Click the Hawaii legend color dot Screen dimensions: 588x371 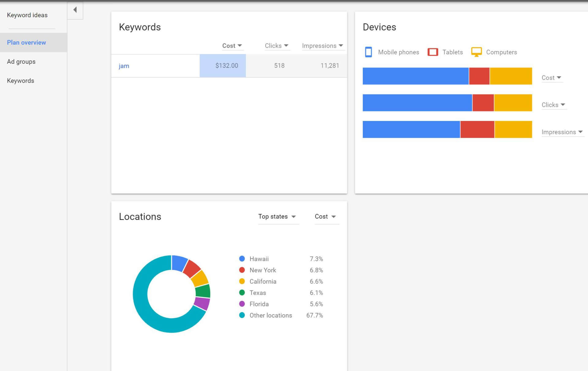coord(242,259)
